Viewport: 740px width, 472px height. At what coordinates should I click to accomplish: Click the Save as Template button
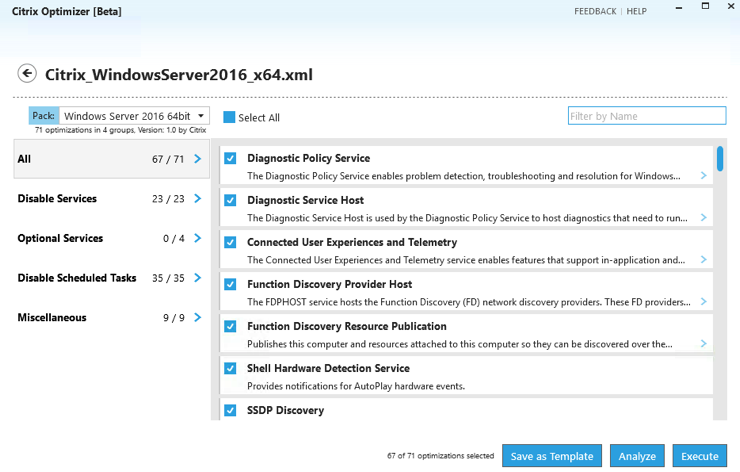[552, 456]
